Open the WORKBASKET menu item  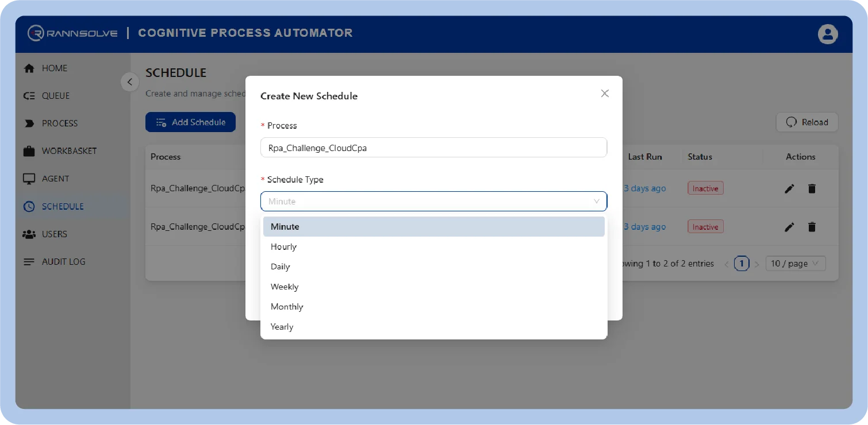pyautogui.click(x=69, y=151)
